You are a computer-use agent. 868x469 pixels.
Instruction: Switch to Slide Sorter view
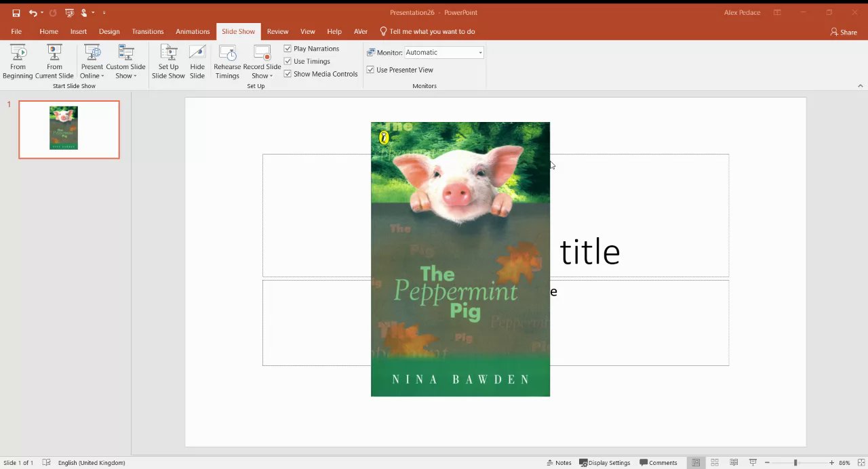coord(715,463)
